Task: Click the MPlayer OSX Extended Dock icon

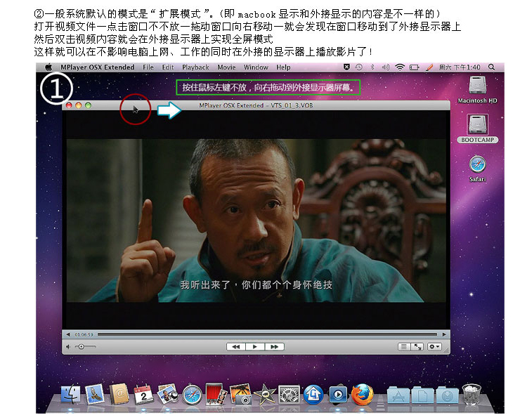Action: (338, 394)
